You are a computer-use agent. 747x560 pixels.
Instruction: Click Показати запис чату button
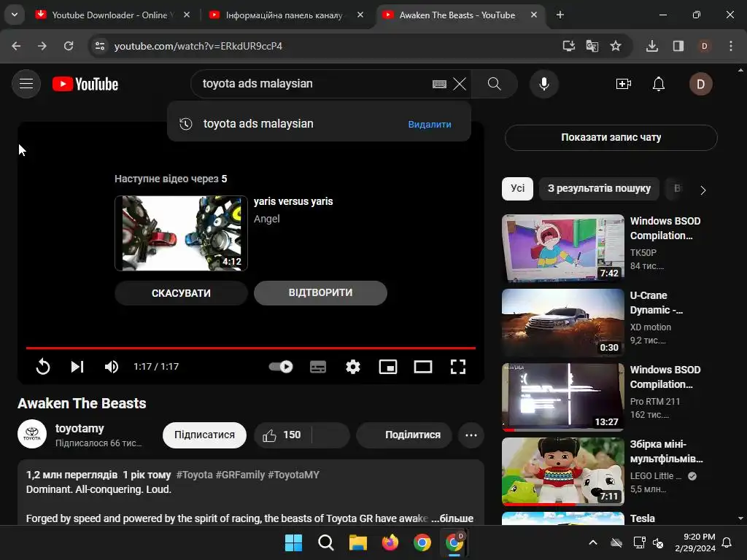[x=611, y=138]
